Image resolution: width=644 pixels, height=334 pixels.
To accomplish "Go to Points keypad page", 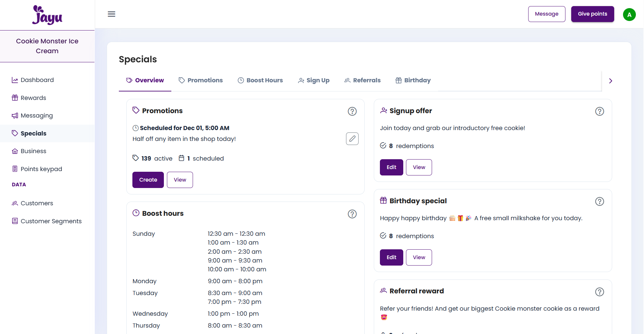I will [x=41, y=169].
